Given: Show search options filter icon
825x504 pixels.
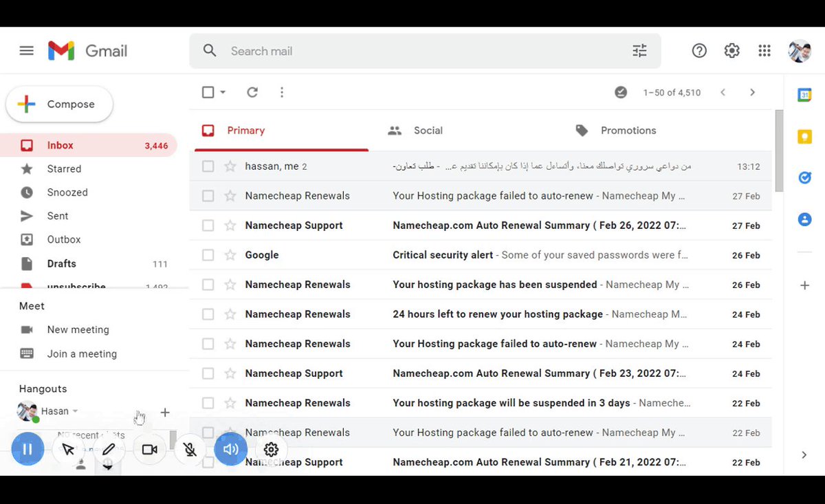Looking at the screenshot, I should 639,51.
